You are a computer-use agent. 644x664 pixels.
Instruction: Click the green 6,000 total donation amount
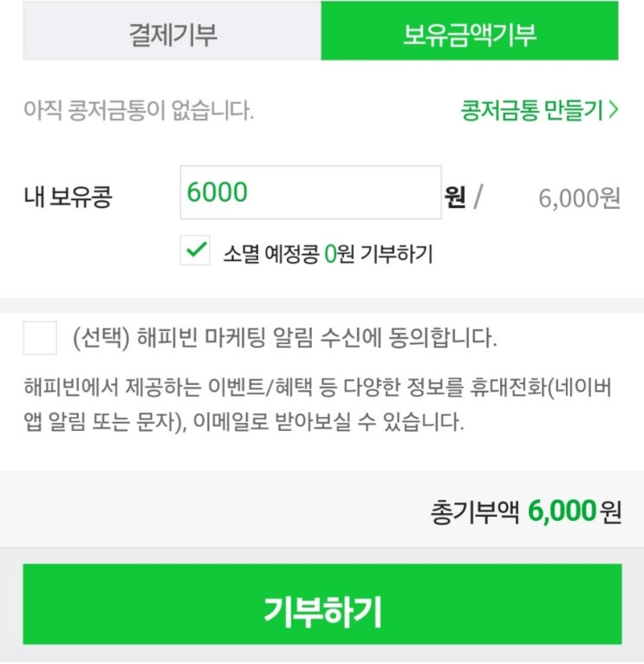pos(561,512)
